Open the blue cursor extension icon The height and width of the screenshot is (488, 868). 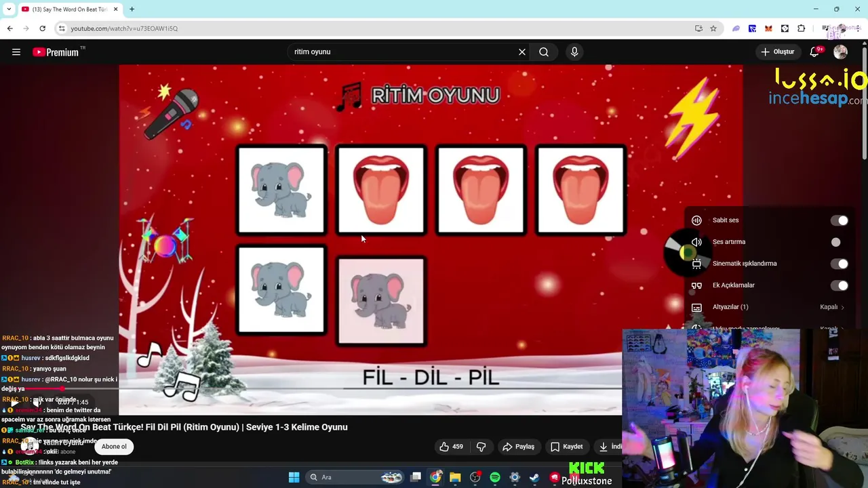point(752,28)
